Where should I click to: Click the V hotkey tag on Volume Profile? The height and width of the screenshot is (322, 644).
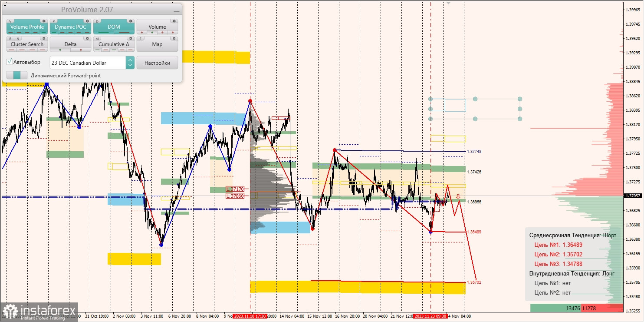coord(10,21)
